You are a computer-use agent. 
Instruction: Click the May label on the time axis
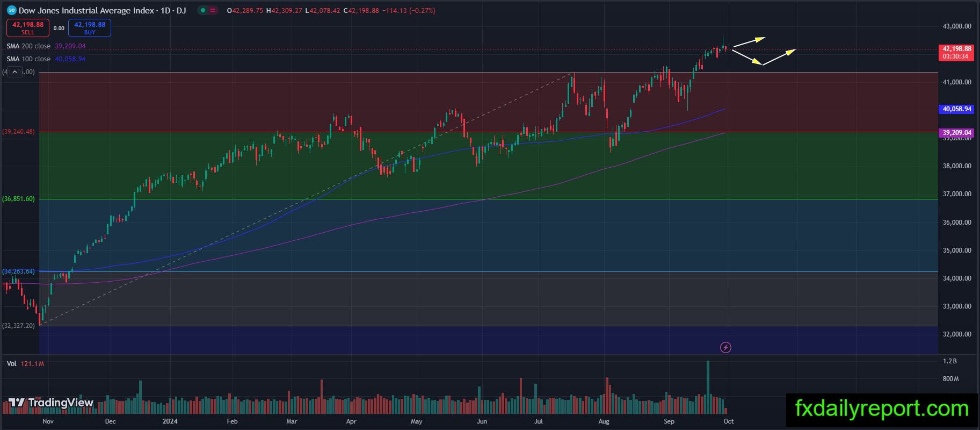417,421
